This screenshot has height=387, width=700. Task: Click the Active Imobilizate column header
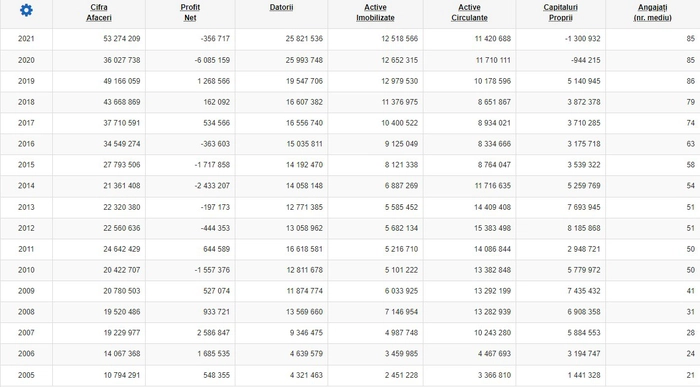click(x=375, y=12)
